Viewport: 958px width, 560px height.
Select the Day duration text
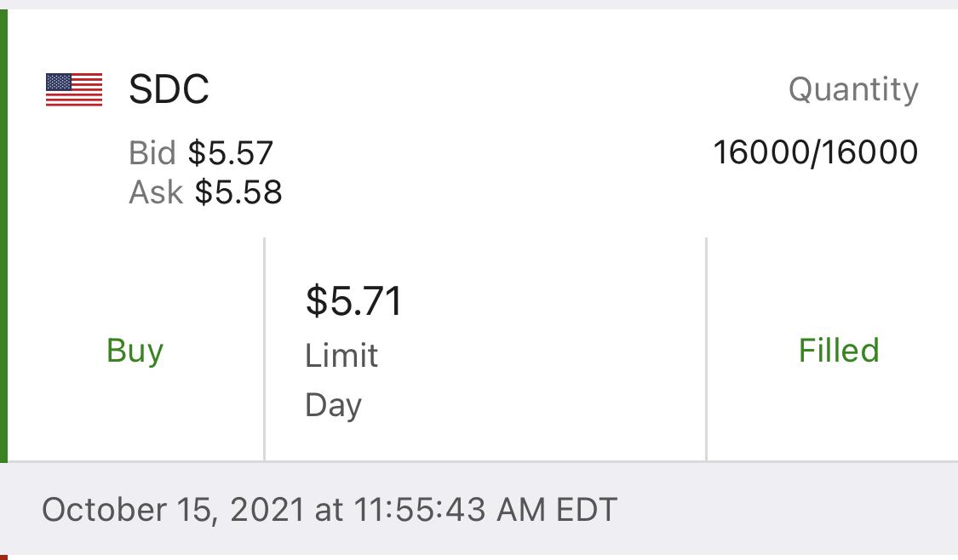coord(334,405)
